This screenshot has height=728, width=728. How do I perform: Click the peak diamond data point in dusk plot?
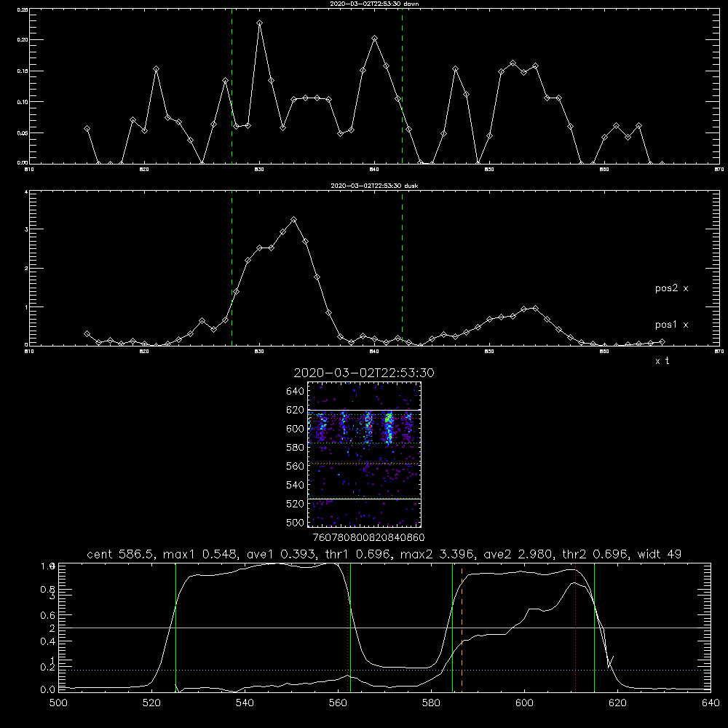click(x=293, y=220)
